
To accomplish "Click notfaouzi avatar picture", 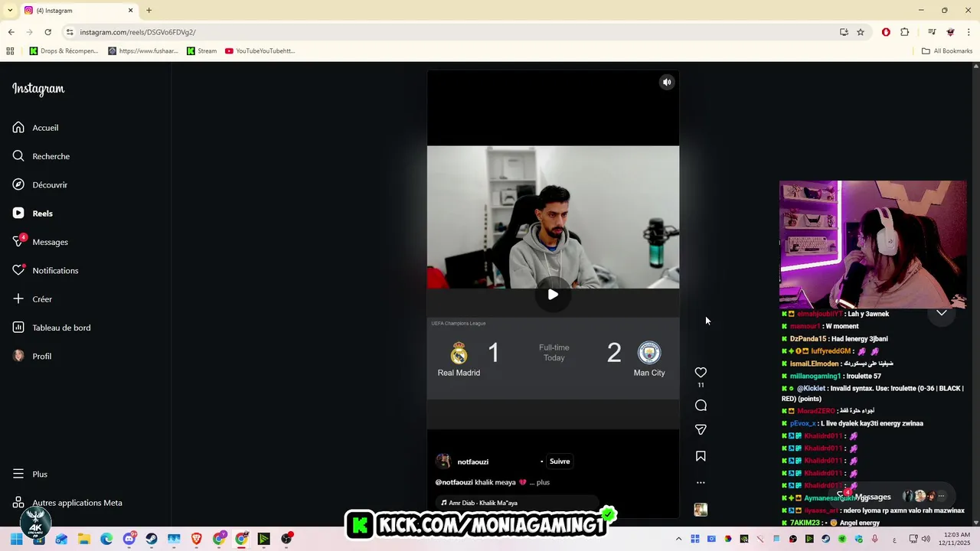I will pyautogui.click(x=443, y=461).
